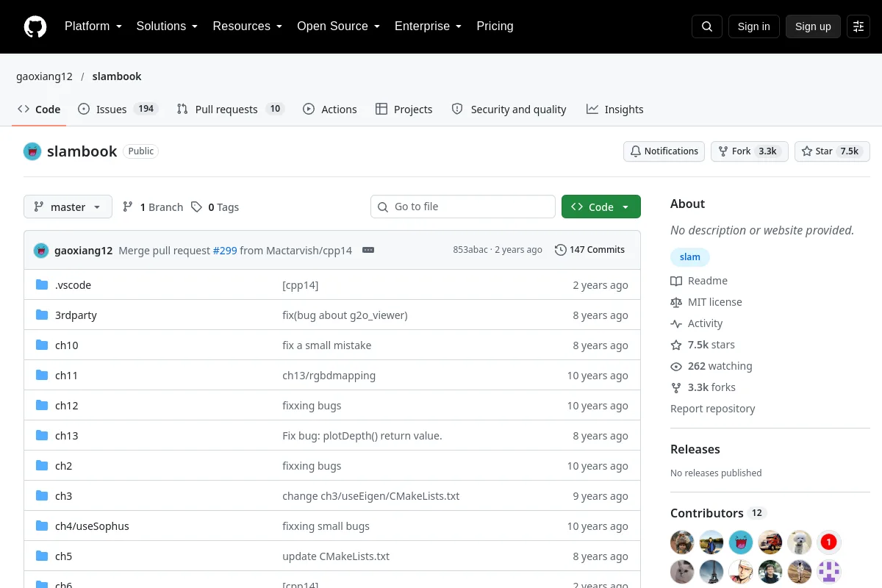Switch to the Code tab
This screenshot has height=588, width=882.
[x=39, y=110]
